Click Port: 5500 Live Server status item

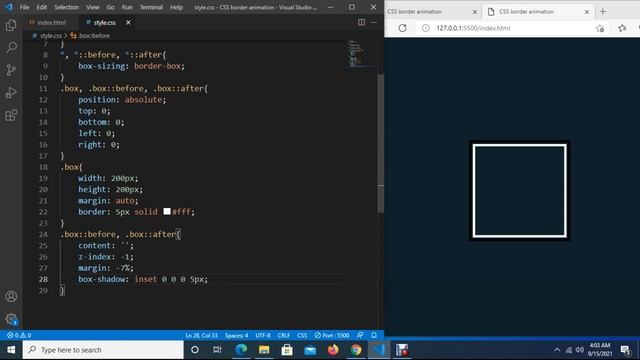[332, 336]
